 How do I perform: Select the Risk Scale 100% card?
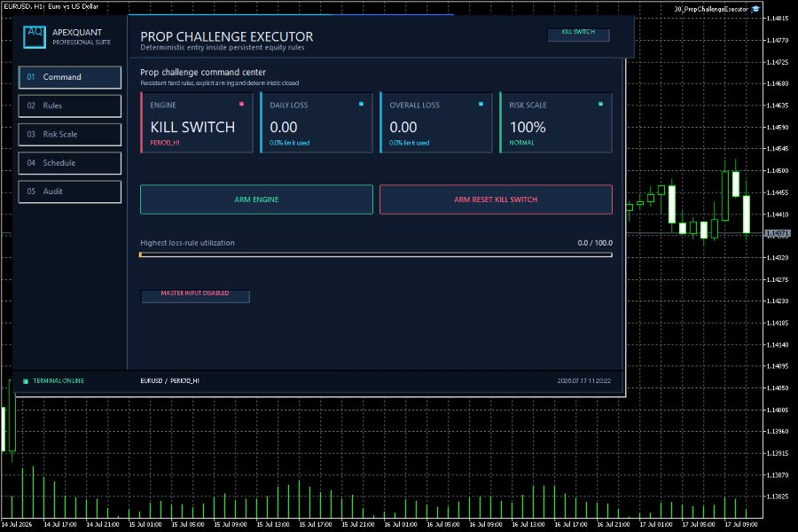click(556, 122)
